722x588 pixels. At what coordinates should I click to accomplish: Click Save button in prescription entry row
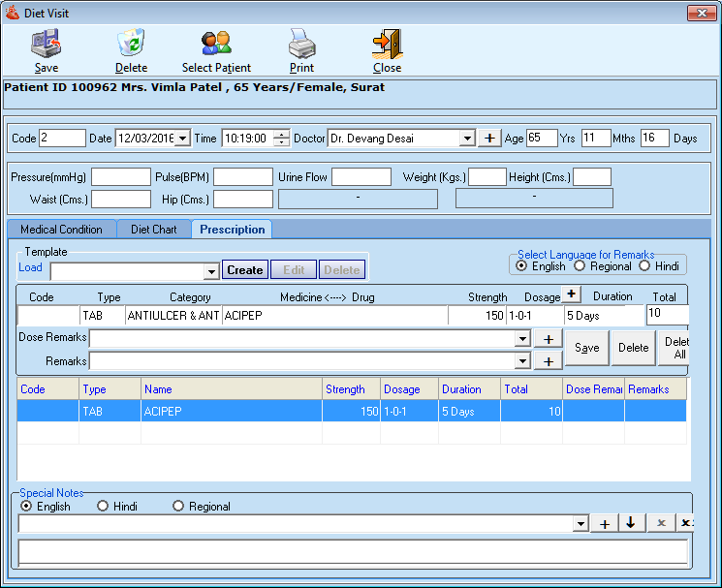click(x=586, y=348)
